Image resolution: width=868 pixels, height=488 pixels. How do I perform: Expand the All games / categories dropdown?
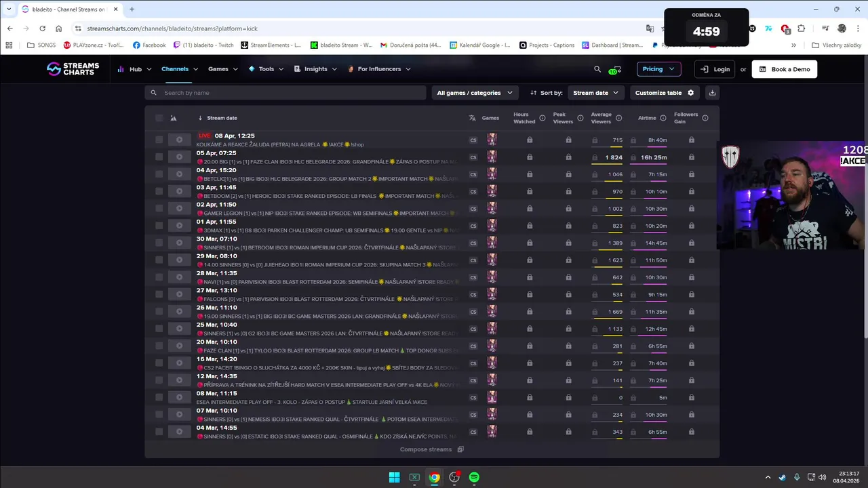(475, 93)
